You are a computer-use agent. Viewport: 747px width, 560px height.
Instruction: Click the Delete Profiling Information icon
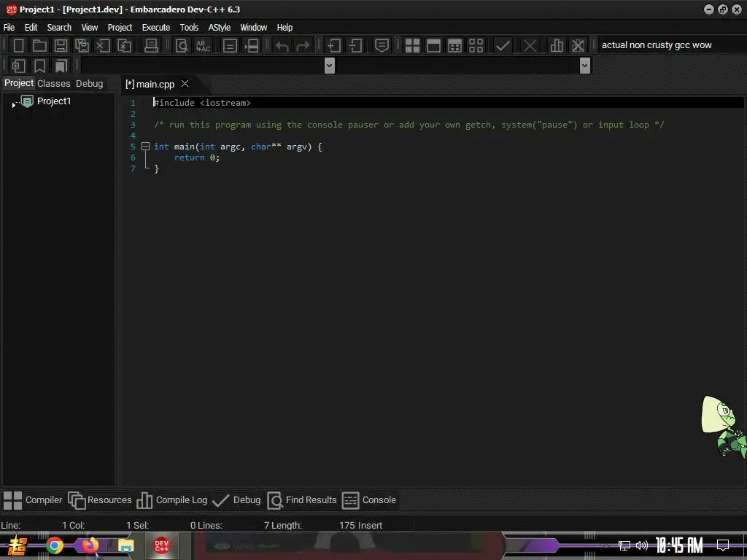tap(578, 46)
